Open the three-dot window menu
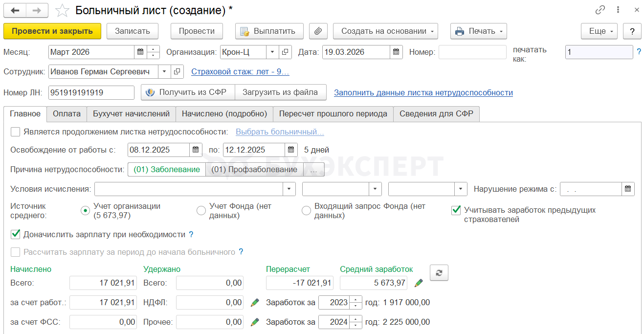This screenshot has height=334, width=644. coord(619,10)
